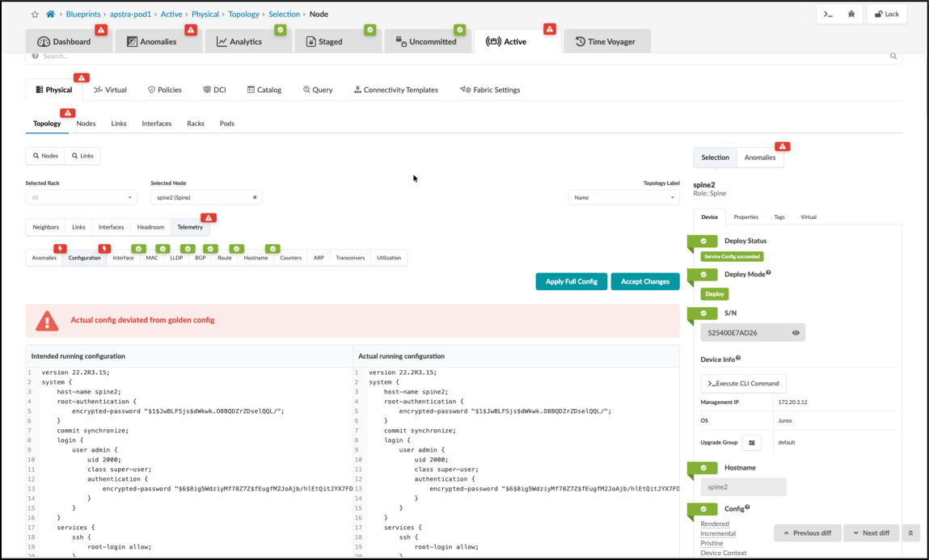The height and width of the screenshot is (560, 929).
Task: Click the search magnifier icon
Action: 893,57
